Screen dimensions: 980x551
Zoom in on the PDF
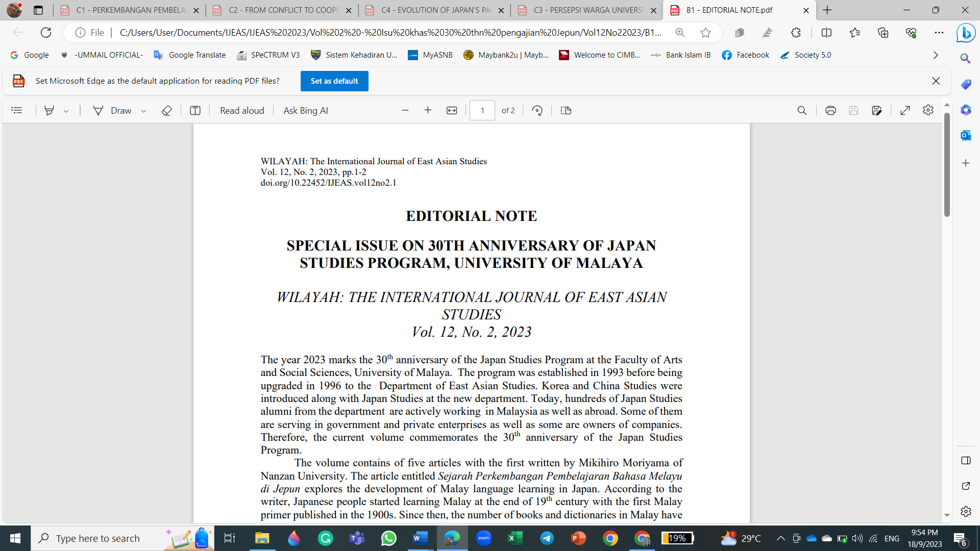click(428, 110)
